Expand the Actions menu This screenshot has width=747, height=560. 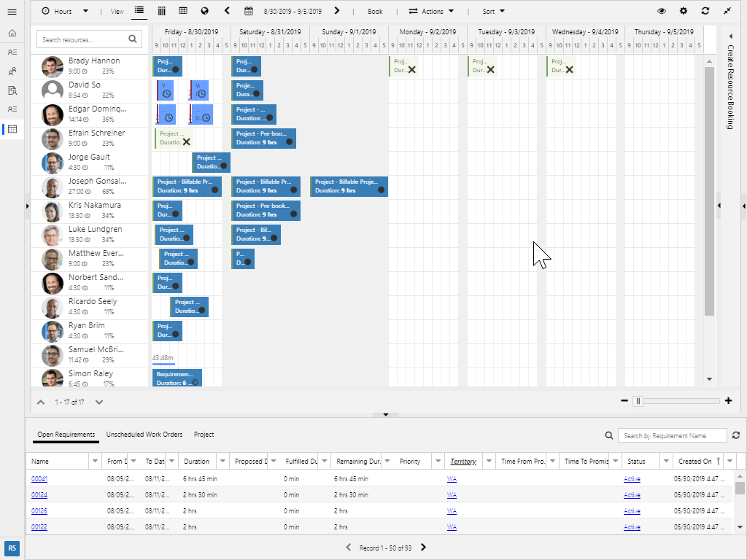432,11
